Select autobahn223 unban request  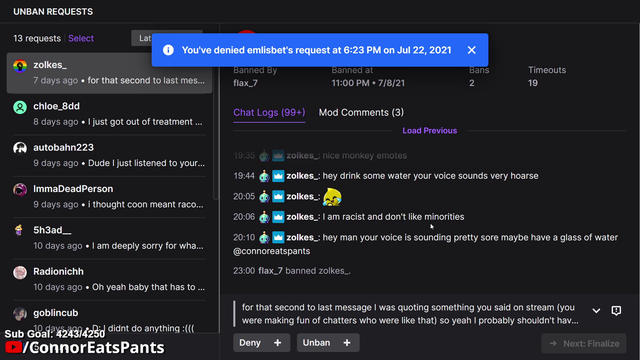(109, 155)
